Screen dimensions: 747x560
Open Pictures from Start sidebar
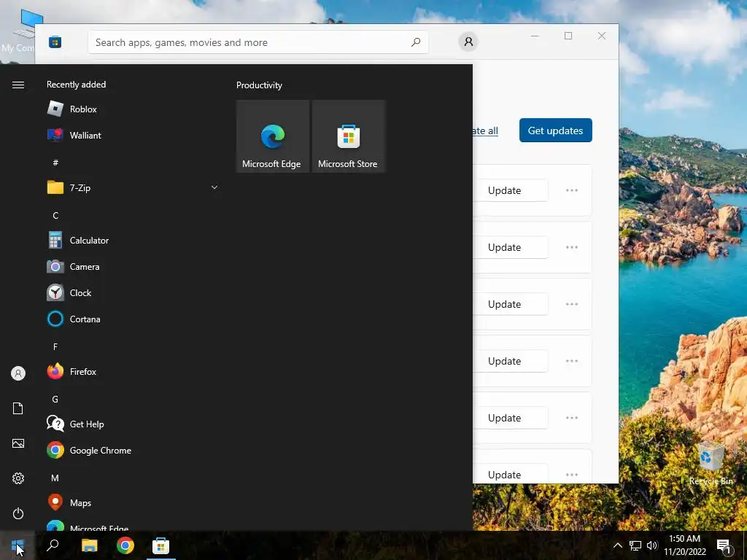coord(18,443)
